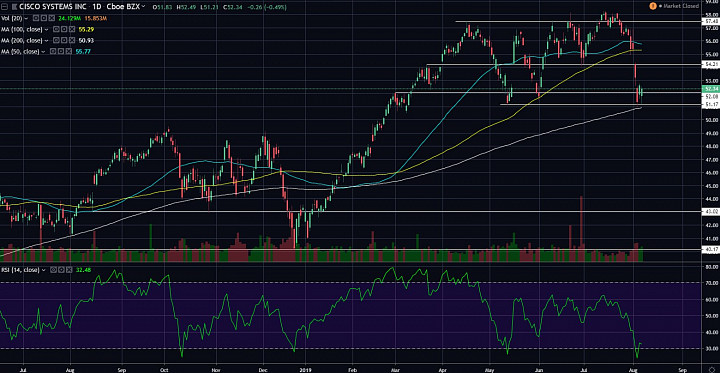Click the 57.40 horizontal line price label
Screen dimensions: 720x373
(710, 22)
